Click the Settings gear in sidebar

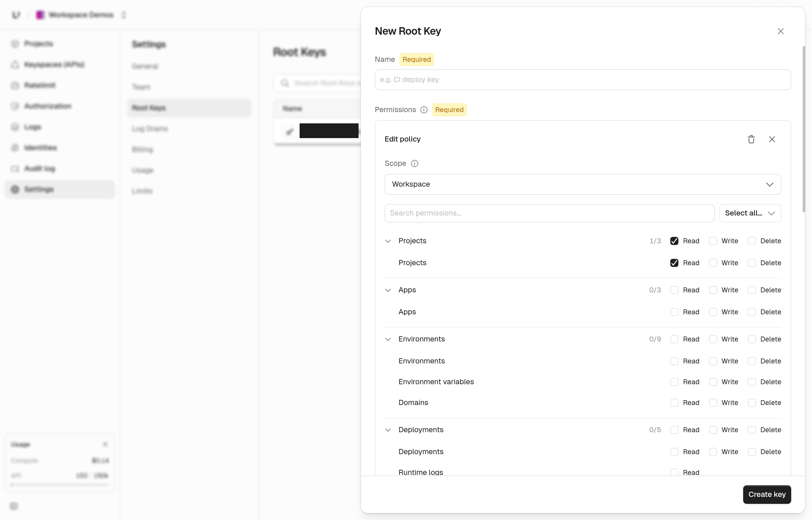15,190
